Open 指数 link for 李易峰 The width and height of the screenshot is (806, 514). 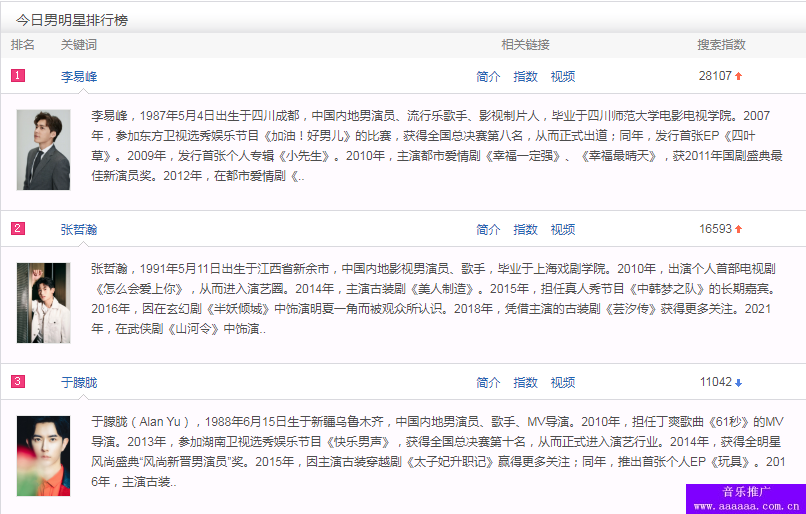(525, 77)
